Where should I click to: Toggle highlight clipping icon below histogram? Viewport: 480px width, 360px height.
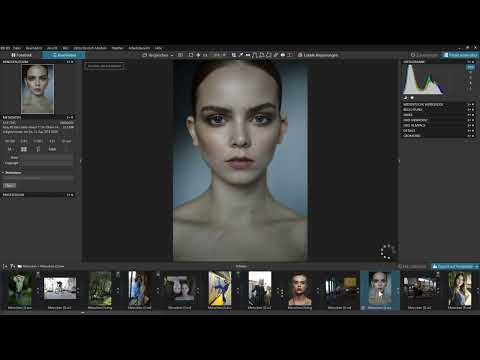[x=412, y=98]
